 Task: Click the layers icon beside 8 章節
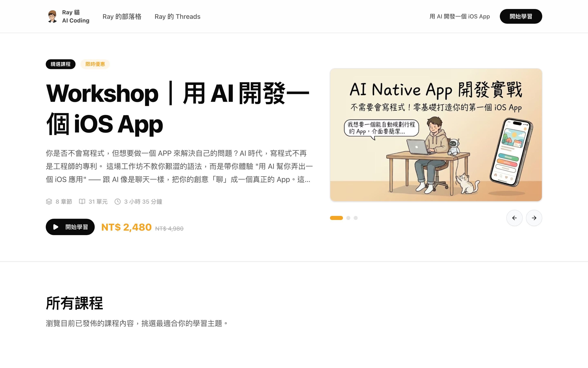pyautogui.click(x=49, y=202)
